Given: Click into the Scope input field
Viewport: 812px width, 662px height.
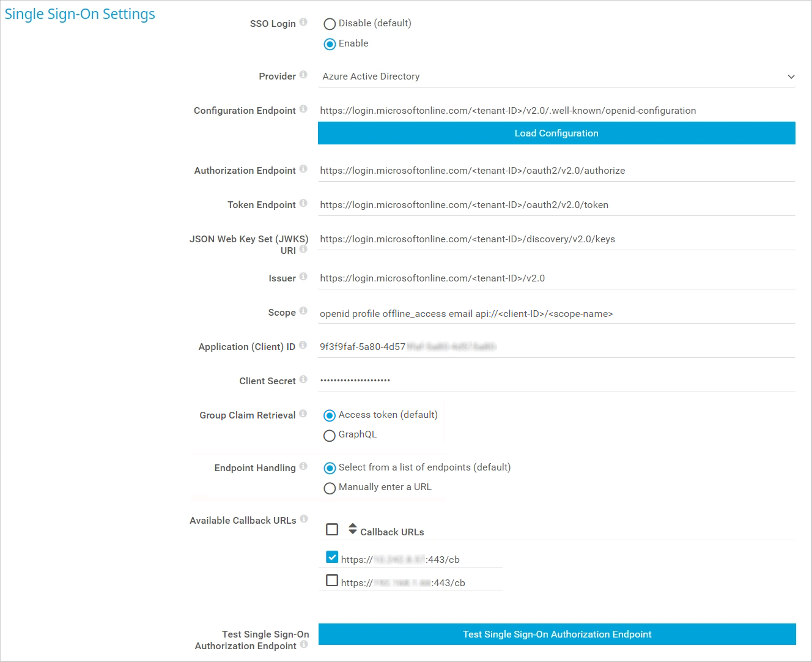Looking at the screenshot, I should 556,314.
